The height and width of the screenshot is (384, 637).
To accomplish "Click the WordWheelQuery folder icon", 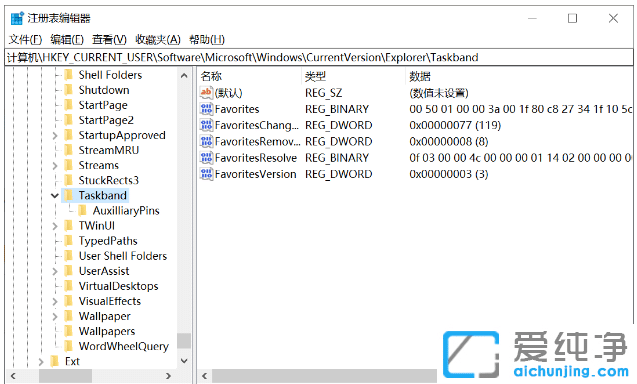I will (x=69, y=346).
